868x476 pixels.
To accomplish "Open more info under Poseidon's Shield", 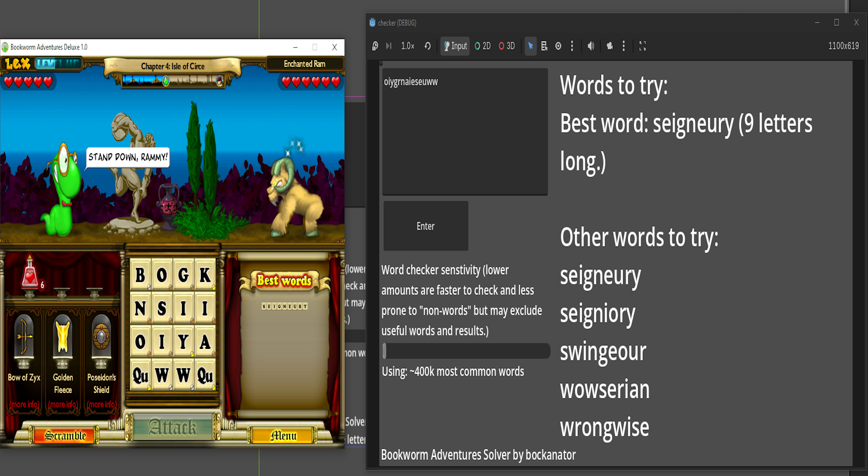I will click(101, 405).
